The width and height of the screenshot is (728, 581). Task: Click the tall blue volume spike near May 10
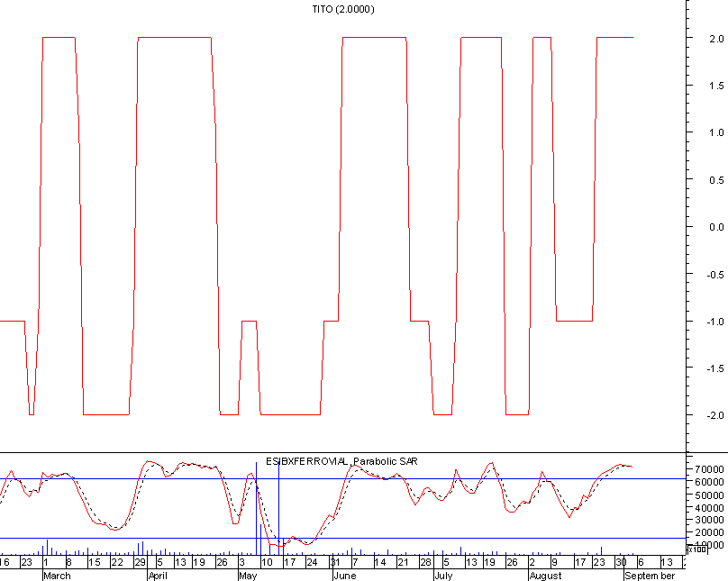[256, 508]
